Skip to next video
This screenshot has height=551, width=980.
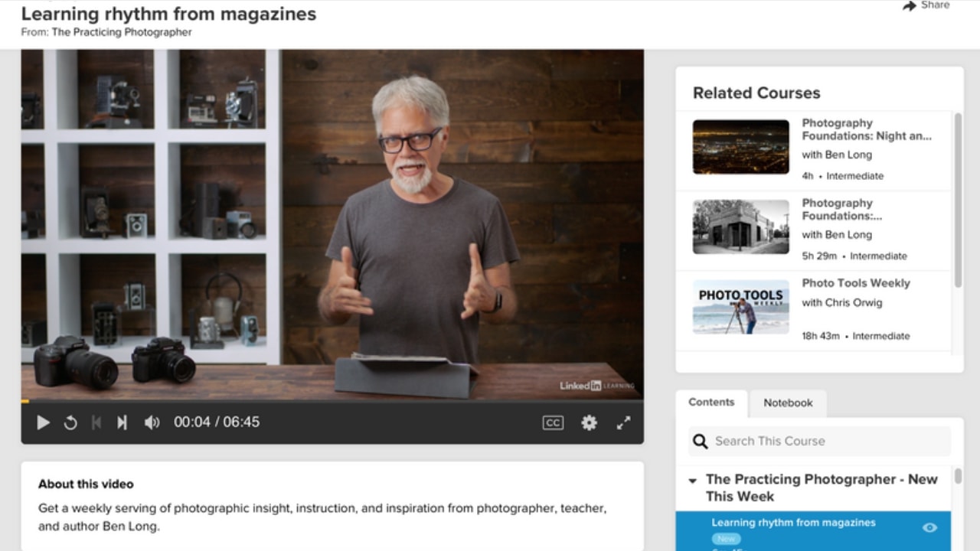pos(122,422)
